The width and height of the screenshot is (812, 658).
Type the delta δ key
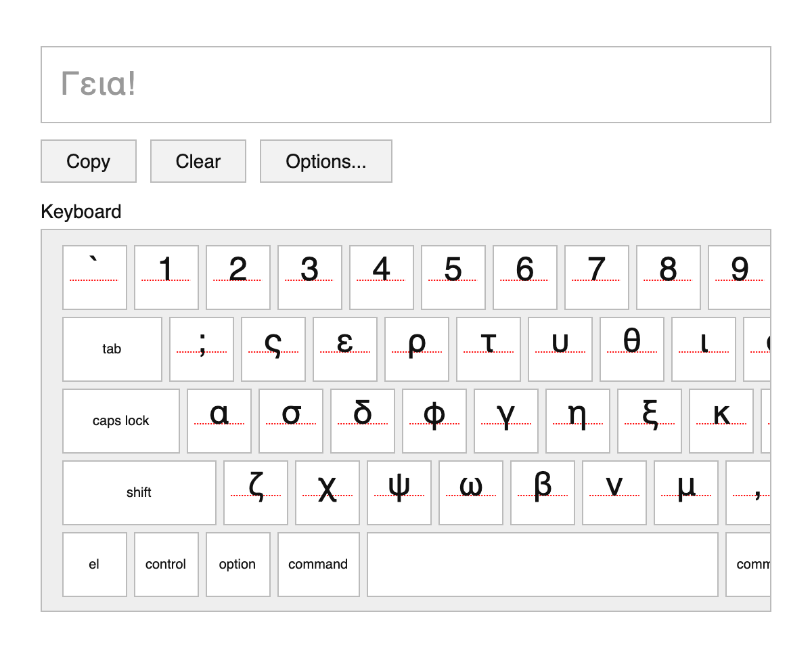362,420
